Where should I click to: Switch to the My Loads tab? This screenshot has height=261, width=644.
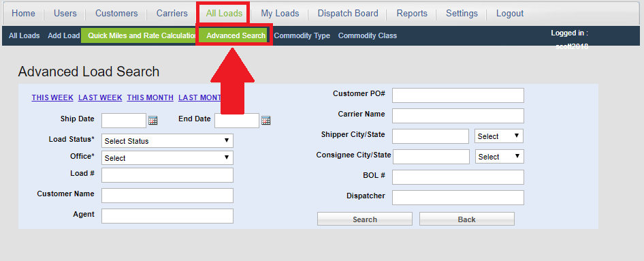point(280,13)
